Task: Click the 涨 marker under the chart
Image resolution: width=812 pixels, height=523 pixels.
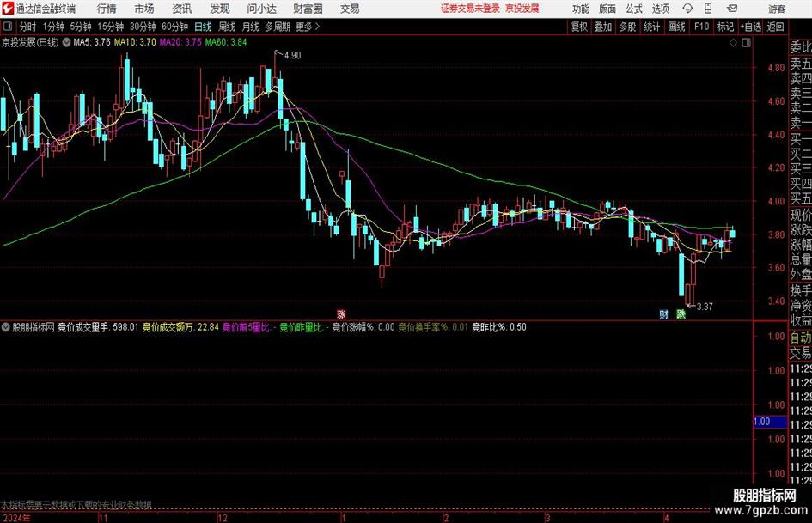Action: (x=341, y=314)
